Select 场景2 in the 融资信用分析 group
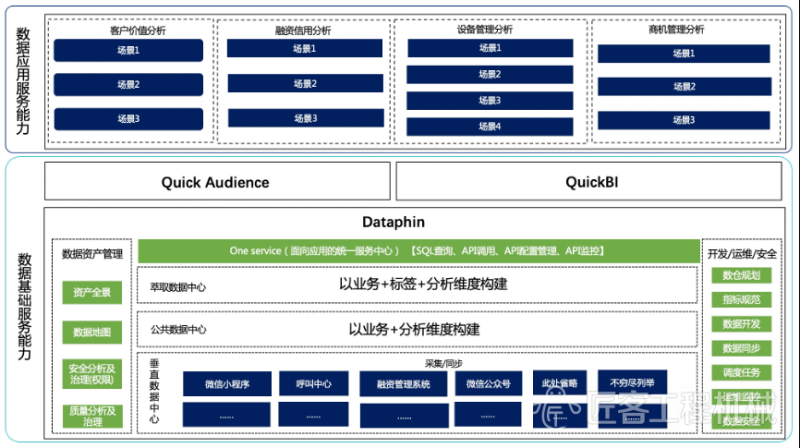The width and height of the screenshot is (800, 448). point(305,83)
